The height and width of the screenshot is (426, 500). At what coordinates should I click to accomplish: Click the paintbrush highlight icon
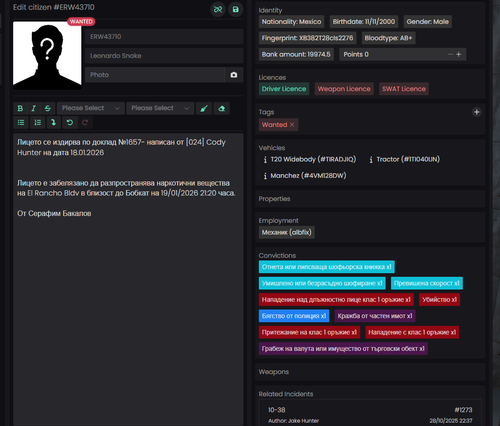tap(204, 108)
